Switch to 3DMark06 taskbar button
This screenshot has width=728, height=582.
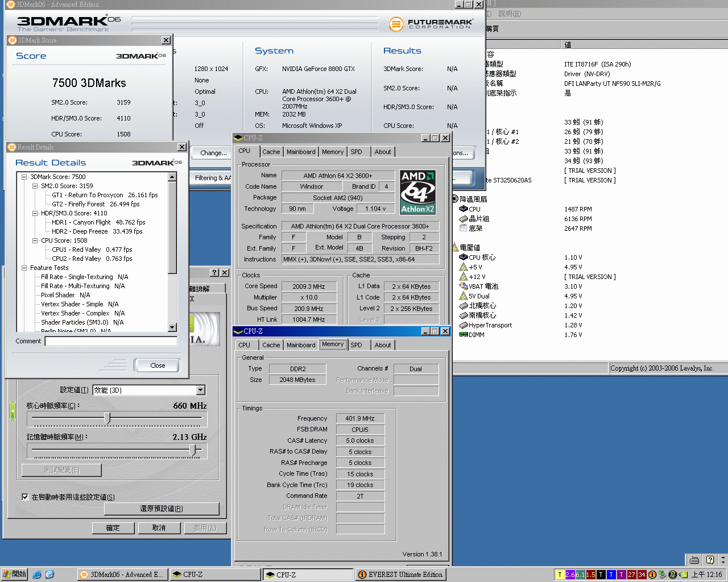coord(122,575)
